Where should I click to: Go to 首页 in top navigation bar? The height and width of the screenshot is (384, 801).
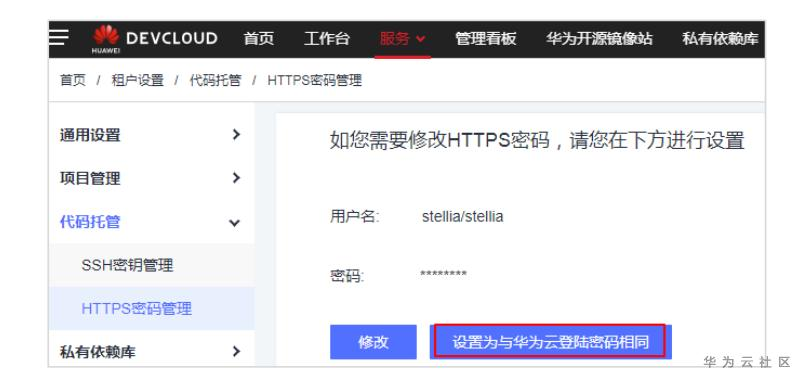point(258,39)
